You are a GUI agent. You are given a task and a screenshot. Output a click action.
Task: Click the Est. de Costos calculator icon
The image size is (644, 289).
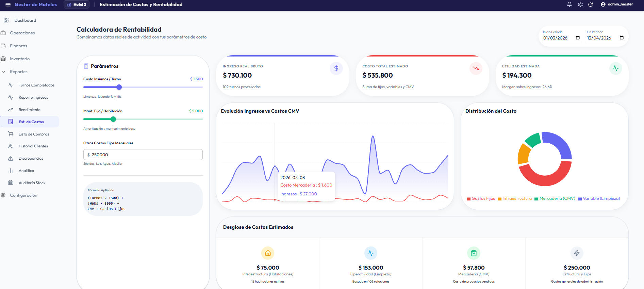pos(11,122)
